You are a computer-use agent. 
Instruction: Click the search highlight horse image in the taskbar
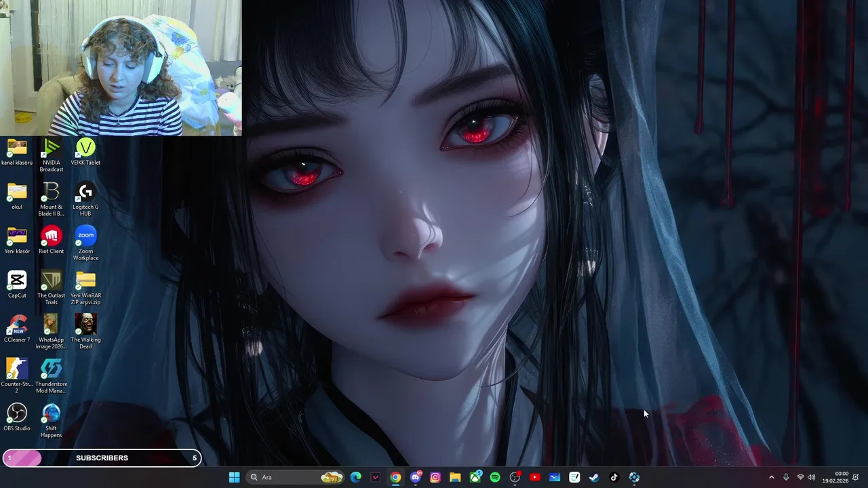click(332, 477)
